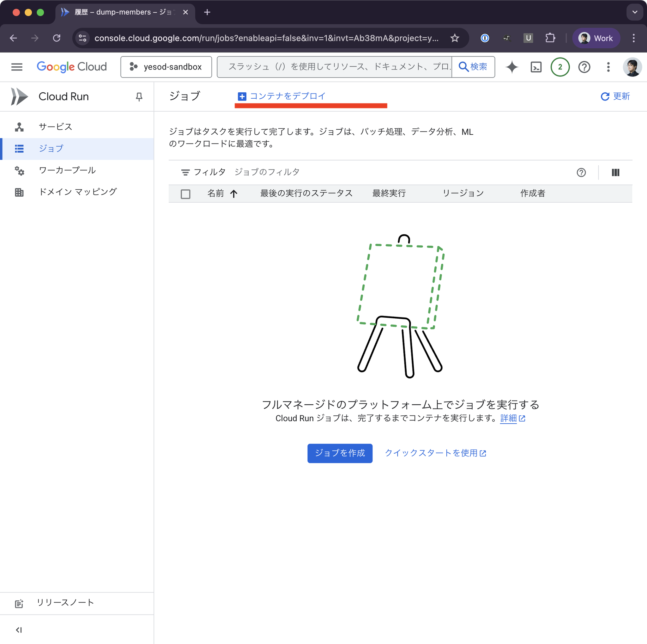Click the Google Cloud logo
Image resolution: width=647 pixels, height=644 pixels.
pyautogui.click(x=72, y=67)
